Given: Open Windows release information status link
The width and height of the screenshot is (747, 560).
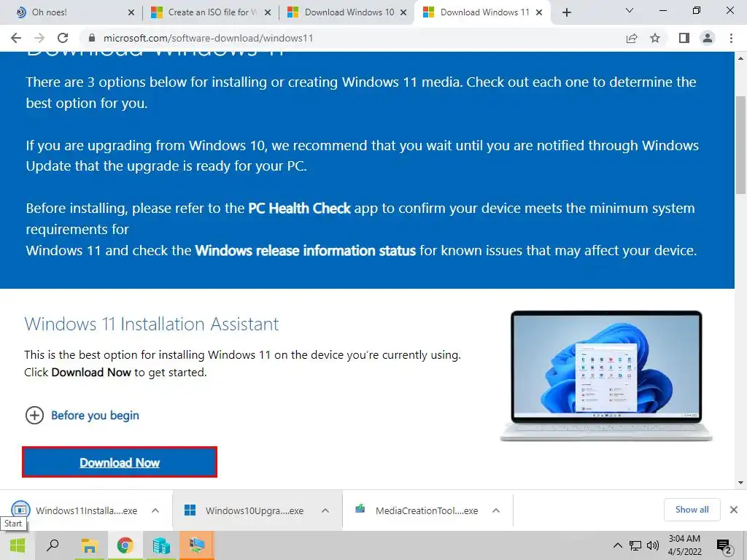Looking at the screenshot, I should click(306, 251).
